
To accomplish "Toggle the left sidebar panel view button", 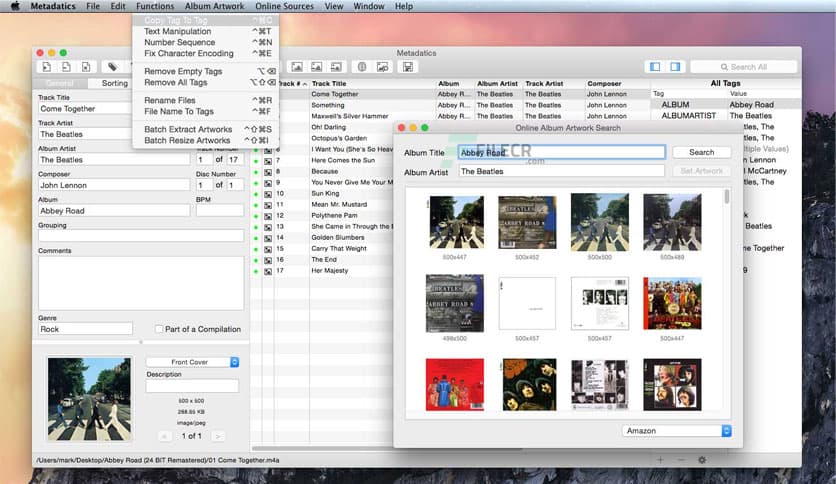I will [655, 67].
